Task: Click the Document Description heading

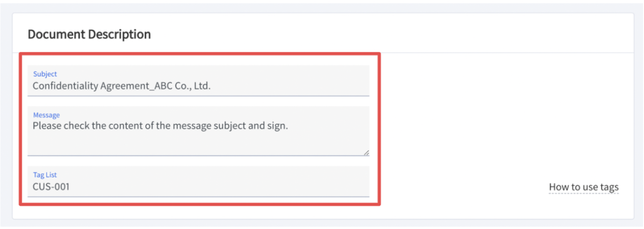Action: pos(89,34)
